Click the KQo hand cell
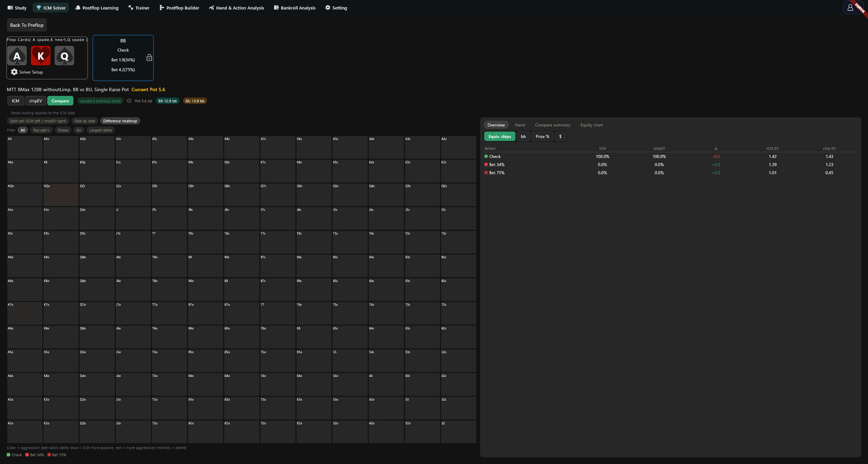 point(61,195)
